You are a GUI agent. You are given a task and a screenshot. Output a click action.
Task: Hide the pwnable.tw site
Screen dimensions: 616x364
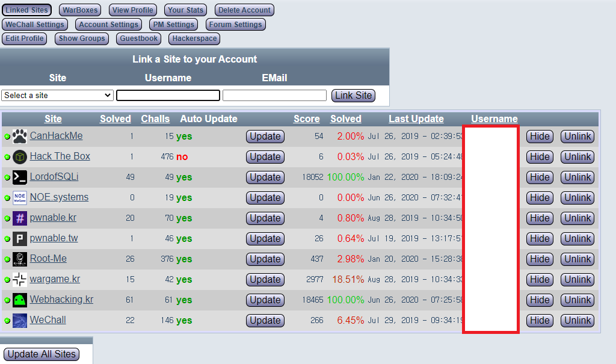coord(540,239)
